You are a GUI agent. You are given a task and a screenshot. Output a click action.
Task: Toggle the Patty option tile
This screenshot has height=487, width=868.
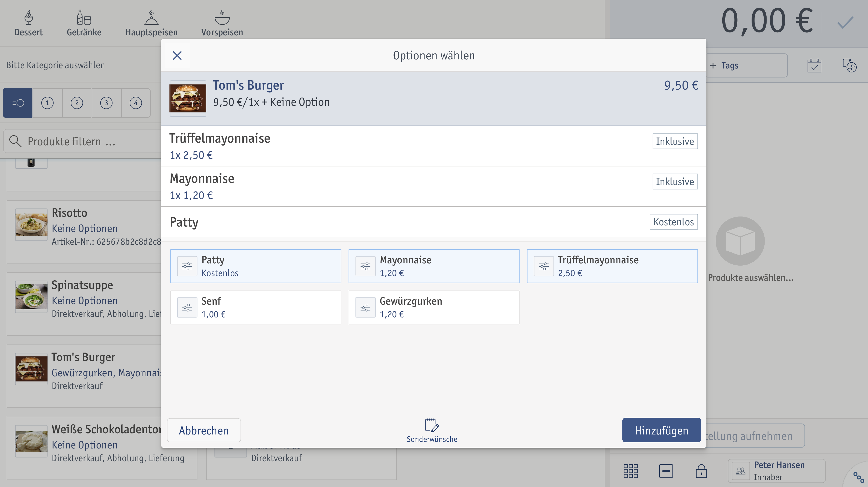tap(256, 266)
